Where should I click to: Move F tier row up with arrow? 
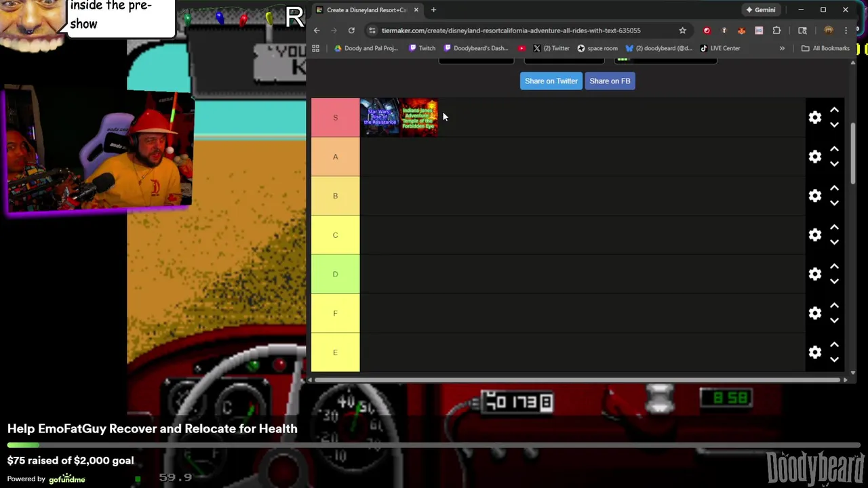click(835, 306)
